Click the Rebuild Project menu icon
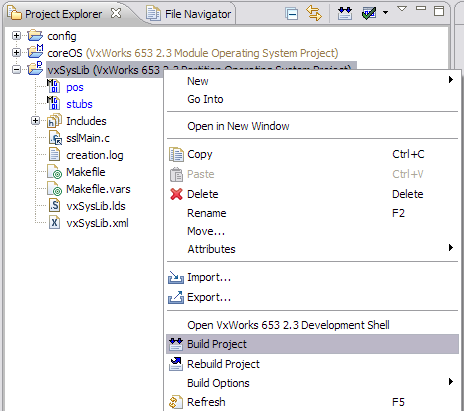 [176, 364]
